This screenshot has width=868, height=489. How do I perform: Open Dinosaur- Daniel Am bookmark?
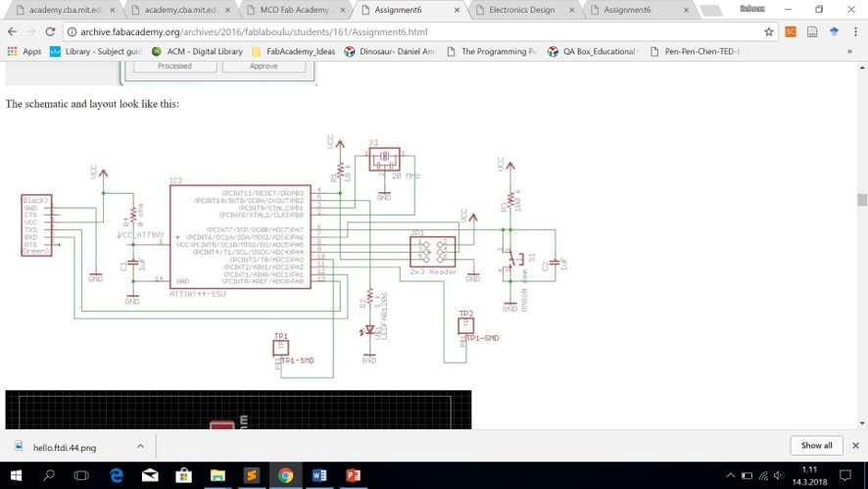pyautogui.click(x=389, y=52)
